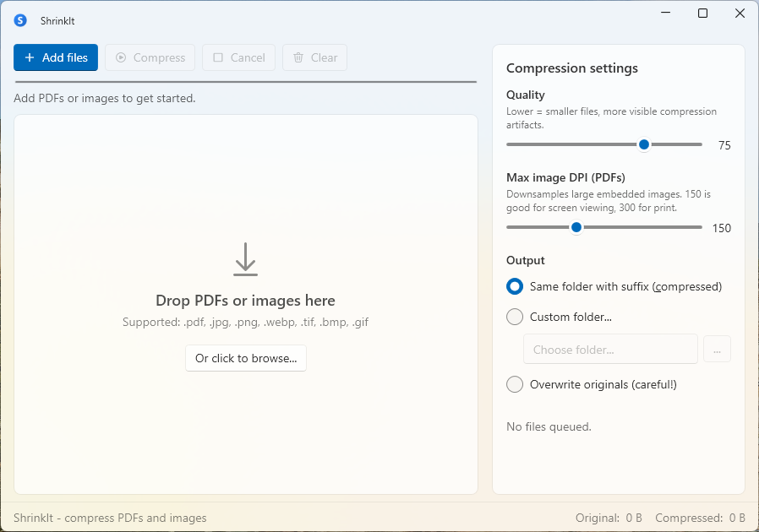Screen dimensions: 759x532
Task: Click the Quality value 75
Action: click(x=724, y=145)
